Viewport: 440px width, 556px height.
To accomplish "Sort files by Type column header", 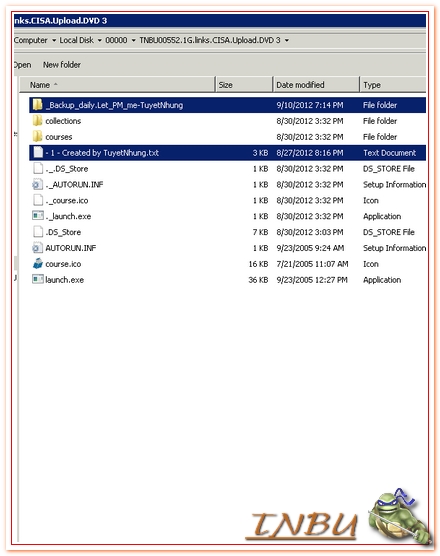I will pyautogui.click(x=393, y=85).
